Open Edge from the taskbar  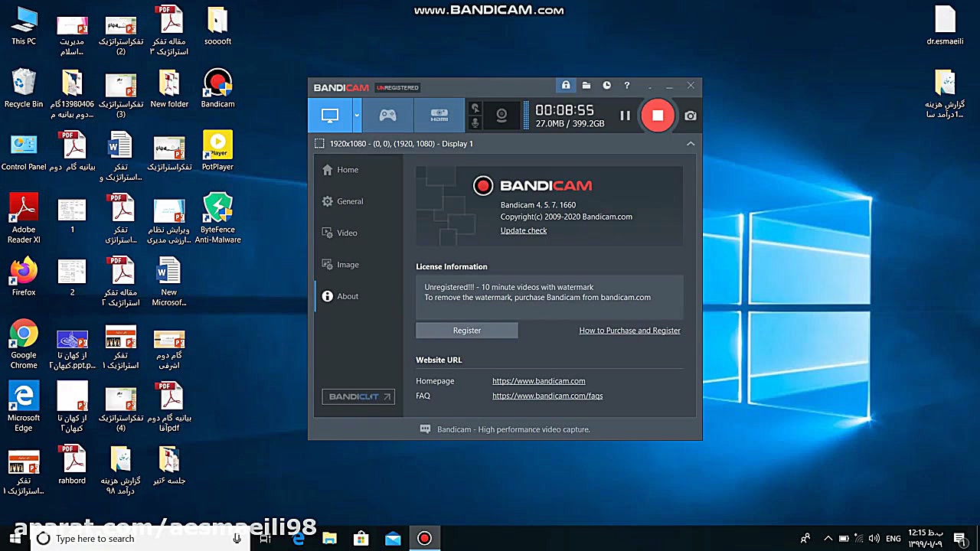pyautogui.click(x=299, y=539)
